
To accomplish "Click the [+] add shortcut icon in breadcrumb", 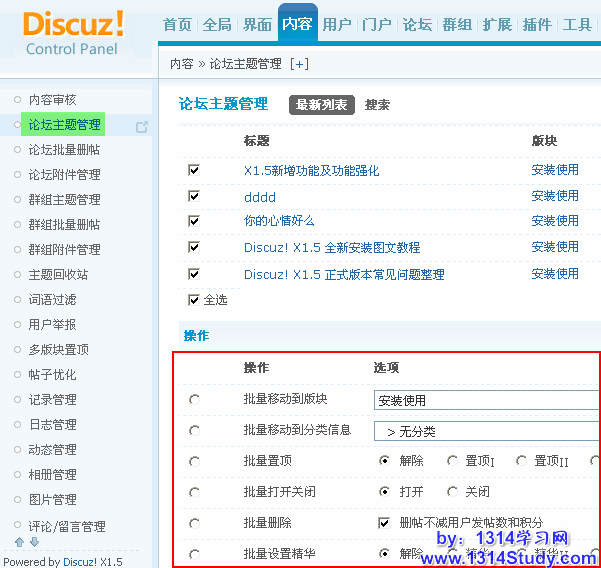I will pos(299,64).
